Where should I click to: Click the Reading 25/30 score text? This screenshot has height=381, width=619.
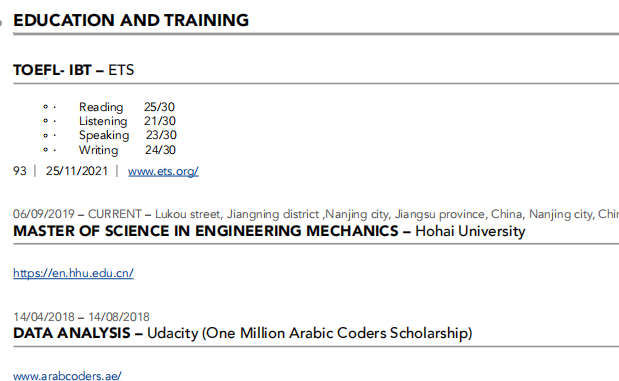pyautogui.click(x=159, y=107)
